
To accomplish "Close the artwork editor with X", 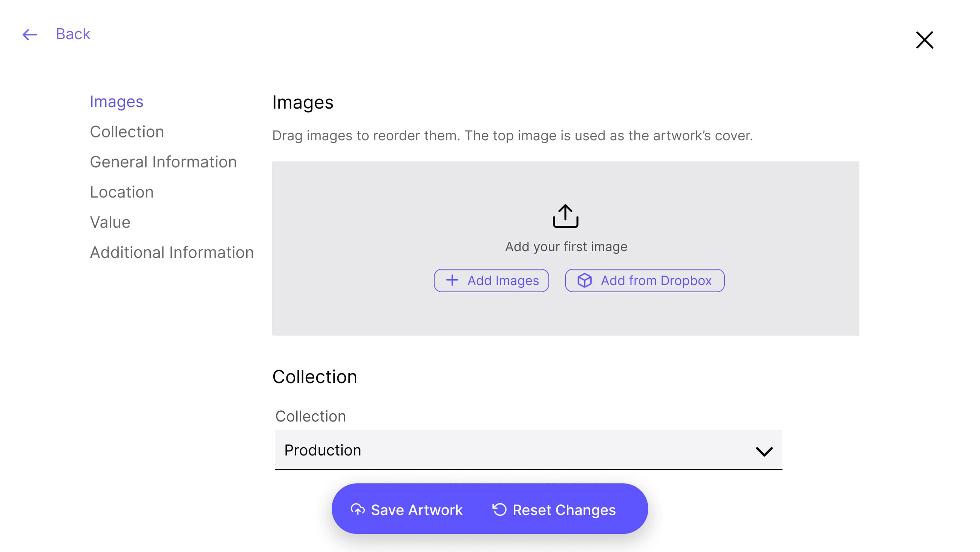I will pyautogui.click(x=924, y=40).
